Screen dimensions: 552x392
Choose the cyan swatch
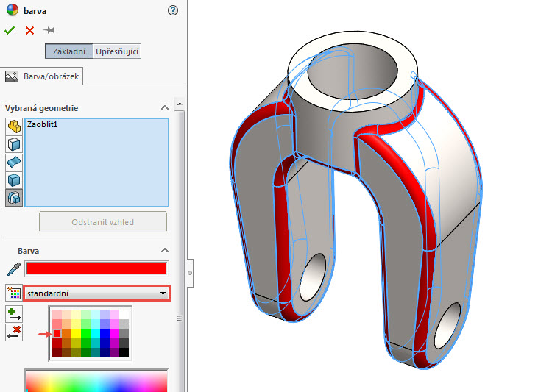point(95,334)
